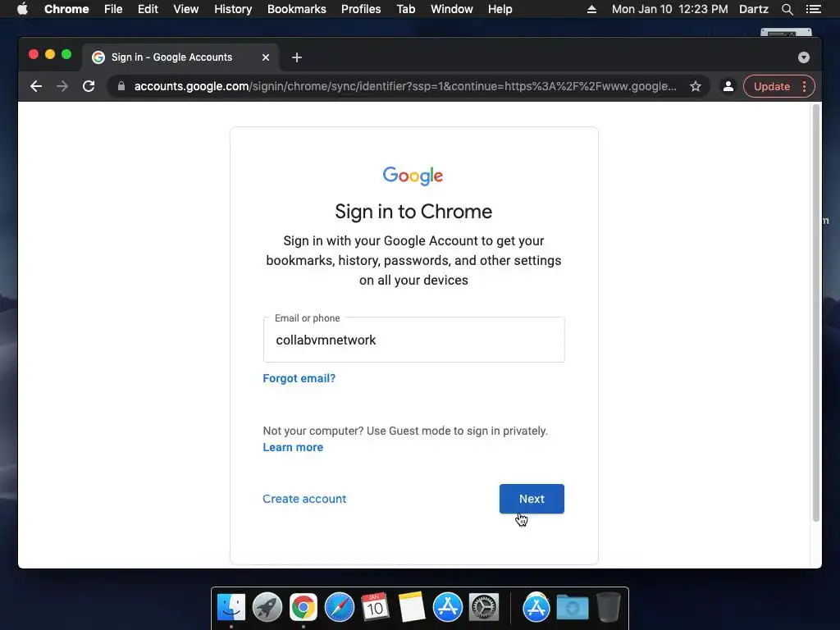Open the Profiles menu
The image size is (840, 630).
[361, 9]
